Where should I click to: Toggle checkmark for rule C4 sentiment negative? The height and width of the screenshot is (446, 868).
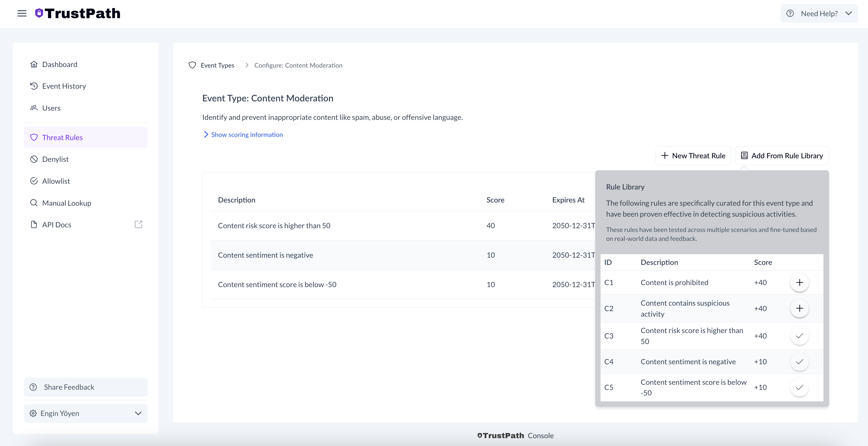[799, 362]
